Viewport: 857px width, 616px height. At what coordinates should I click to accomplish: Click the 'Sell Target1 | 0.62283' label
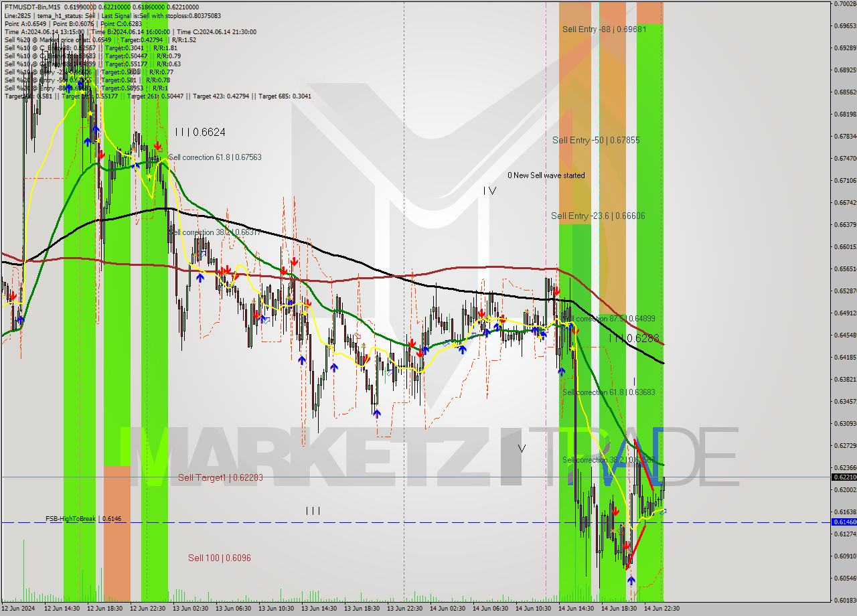coord(220,477)
